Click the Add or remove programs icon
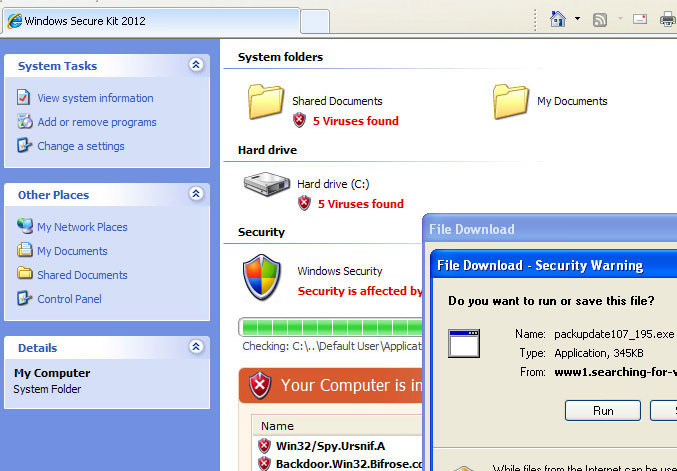 pos(25,121)
